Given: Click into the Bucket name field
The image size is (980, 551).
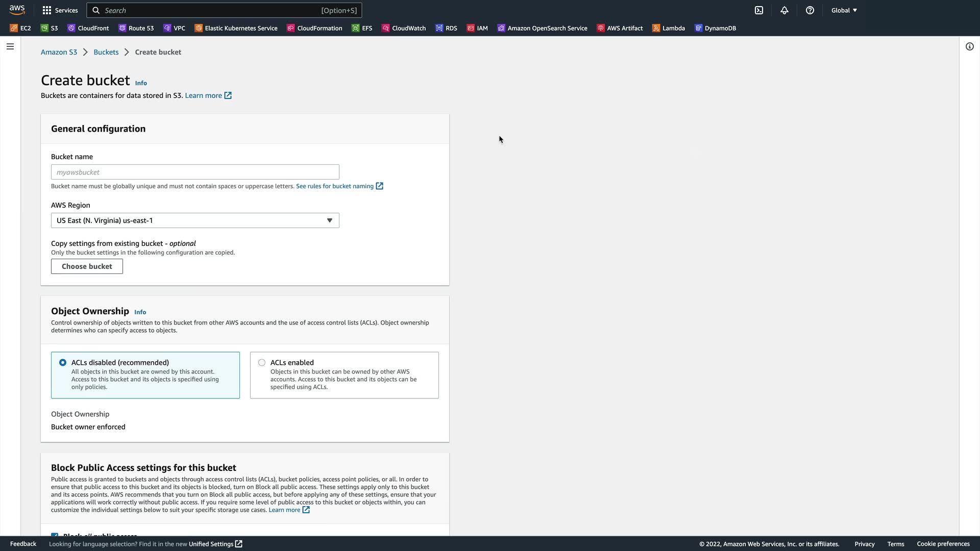Looking at the screenshot, I should click(x=195, y=172).
